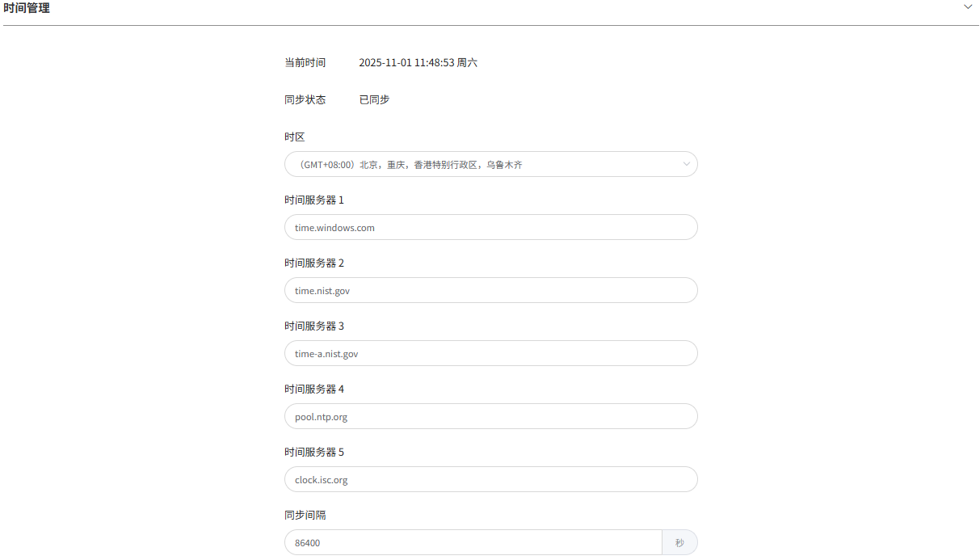Click the 同步间隔 field showing 86400
This screenshot has height=560, width=980.
point(473,542)
